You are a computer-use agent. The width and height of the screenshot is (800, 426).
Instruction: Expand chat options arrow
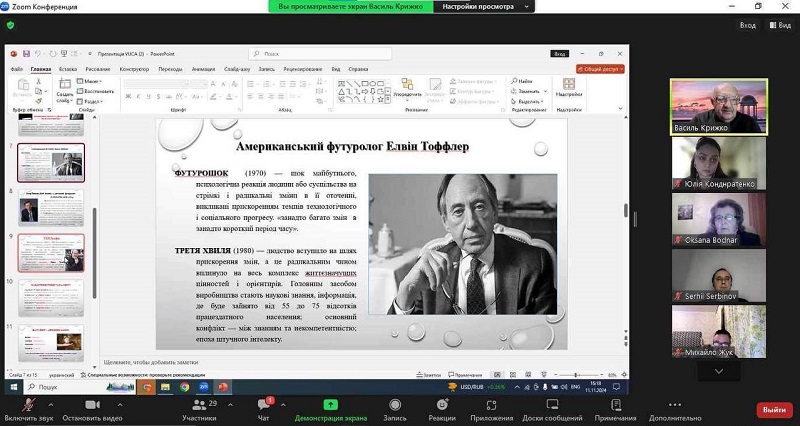pyautogui.click(x=283, y=405)
